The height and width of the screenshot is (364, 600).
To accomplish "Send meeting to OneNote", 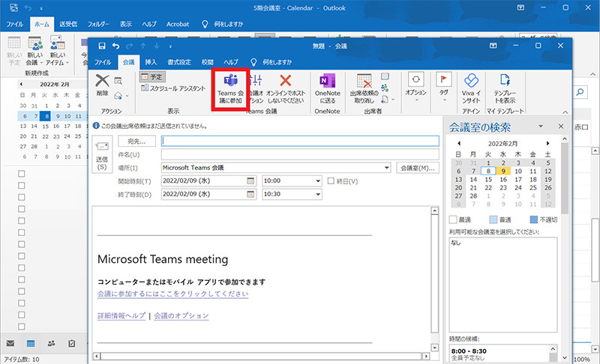I will pos(327,89).
